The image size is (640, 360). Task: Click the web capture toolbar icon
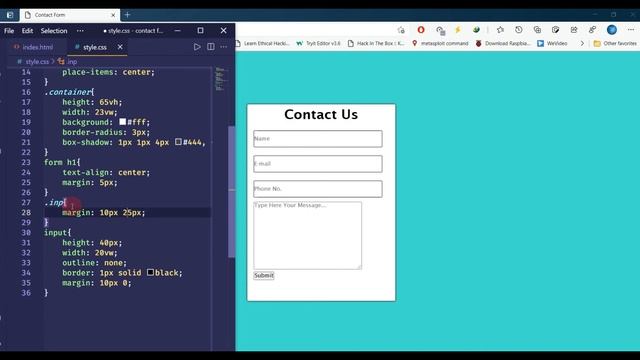coord(556,30)
